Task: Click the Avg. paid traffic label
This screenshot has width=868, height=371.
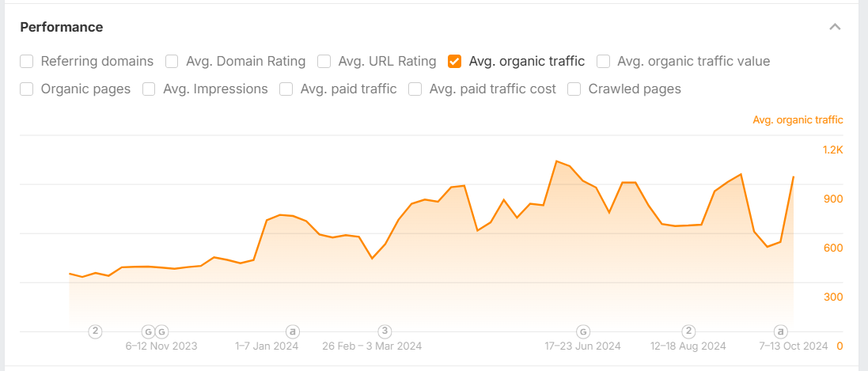Action: [348, 89]
